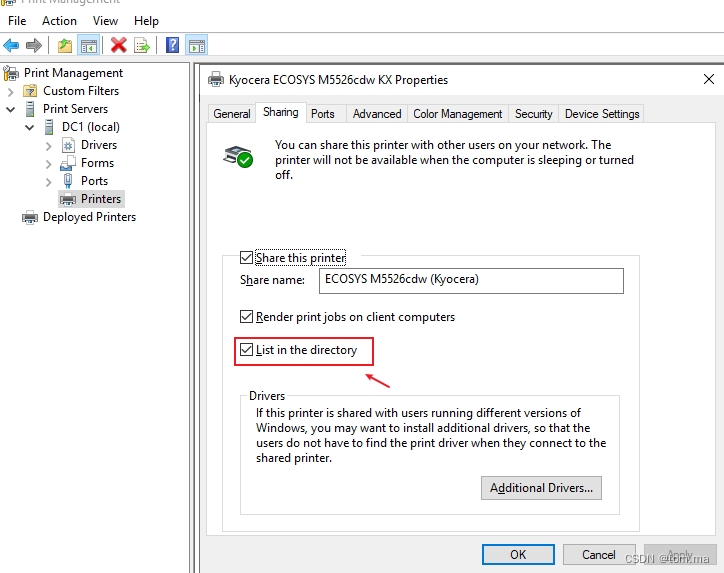Click the printer icon in dialog title
The image size is (724, 573).
[216, 79]
